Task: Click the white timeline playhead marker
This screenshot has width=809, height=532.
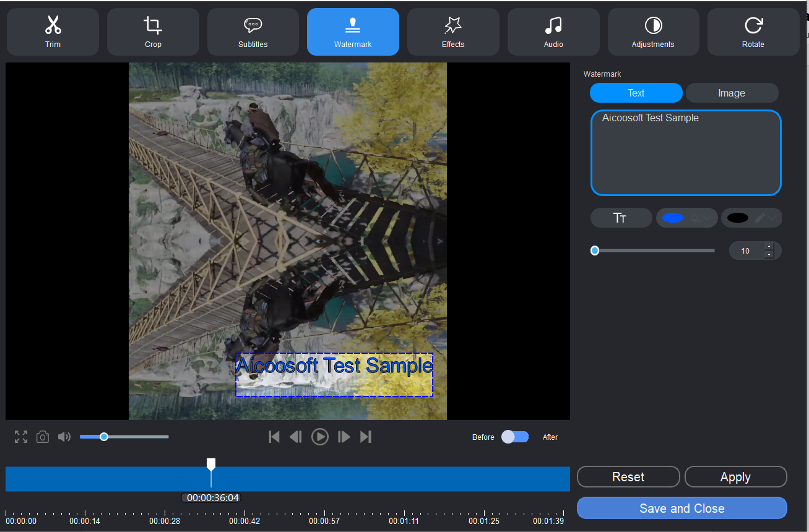Action: click(x=211, y=465)
